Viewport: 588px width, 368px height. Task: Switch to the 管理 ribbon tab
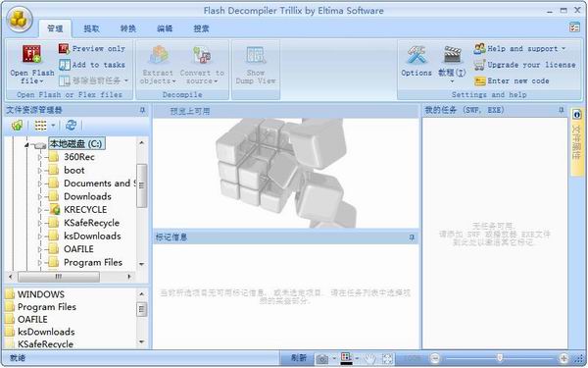tap(55, 28)
